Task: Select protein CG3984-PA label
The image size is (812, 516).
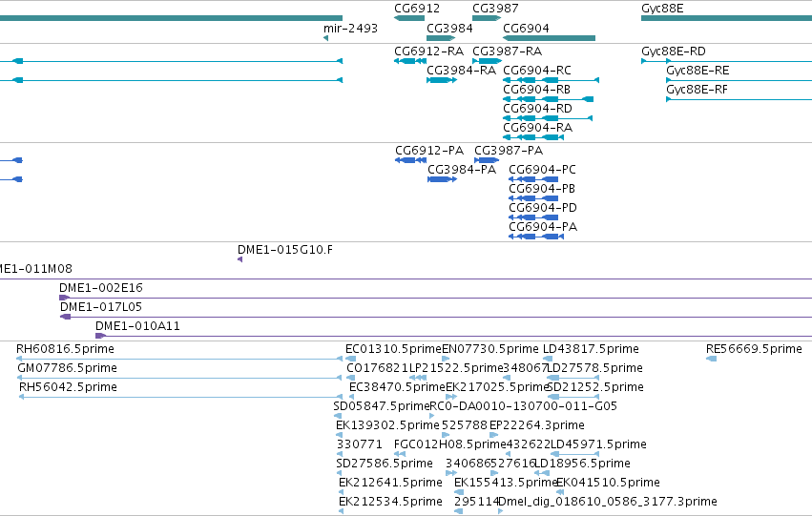Action: pyautogui.click(x=462, y=169)
